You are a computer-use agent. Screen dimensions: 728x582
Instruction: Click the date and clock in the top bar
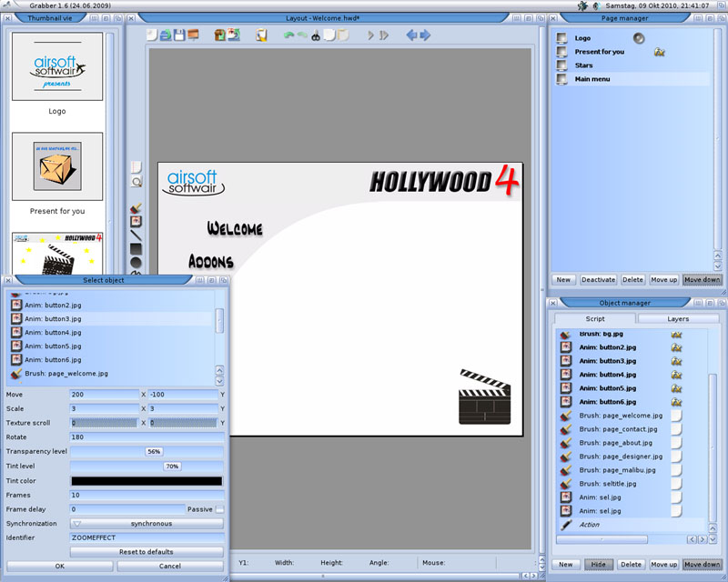(x=657, y=5)
